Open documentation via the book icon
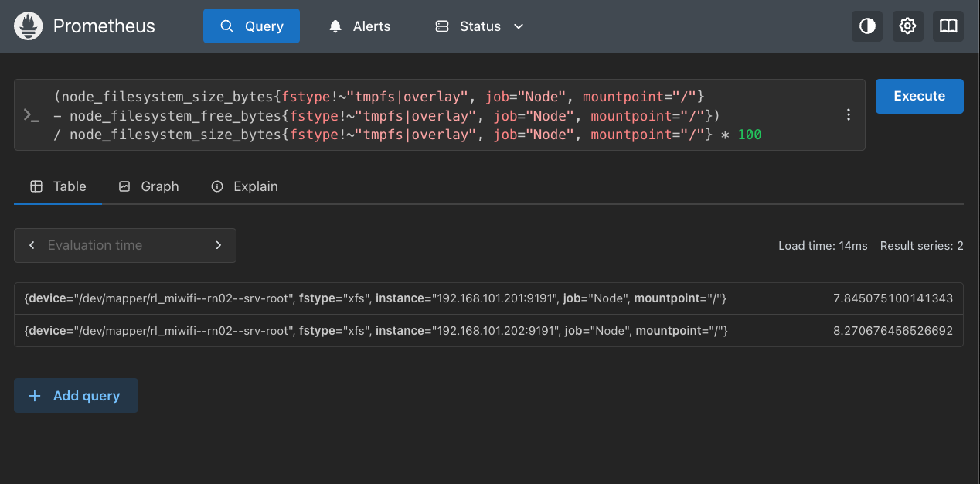This screenshot has width=980, height=484. point(948,26)
